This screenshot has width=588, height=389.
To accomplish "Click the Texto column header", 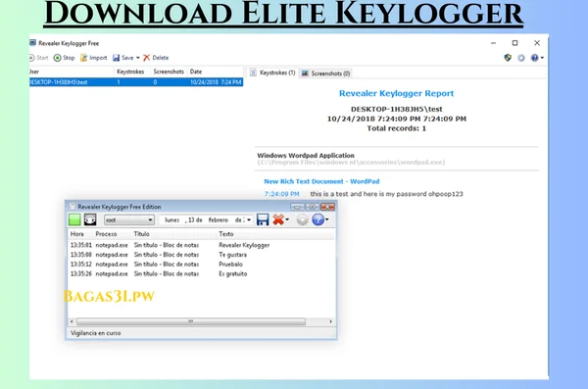I will pos(226,234).
